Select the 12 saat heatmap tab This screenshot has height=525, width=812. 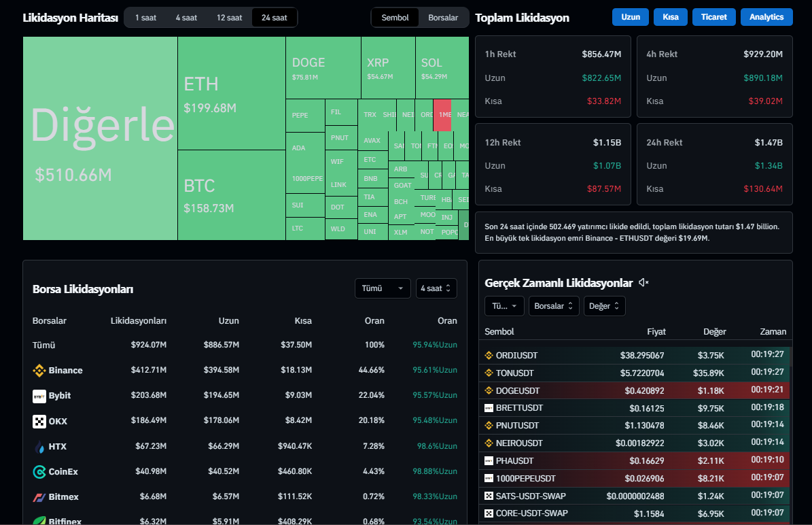pos(229,18)
